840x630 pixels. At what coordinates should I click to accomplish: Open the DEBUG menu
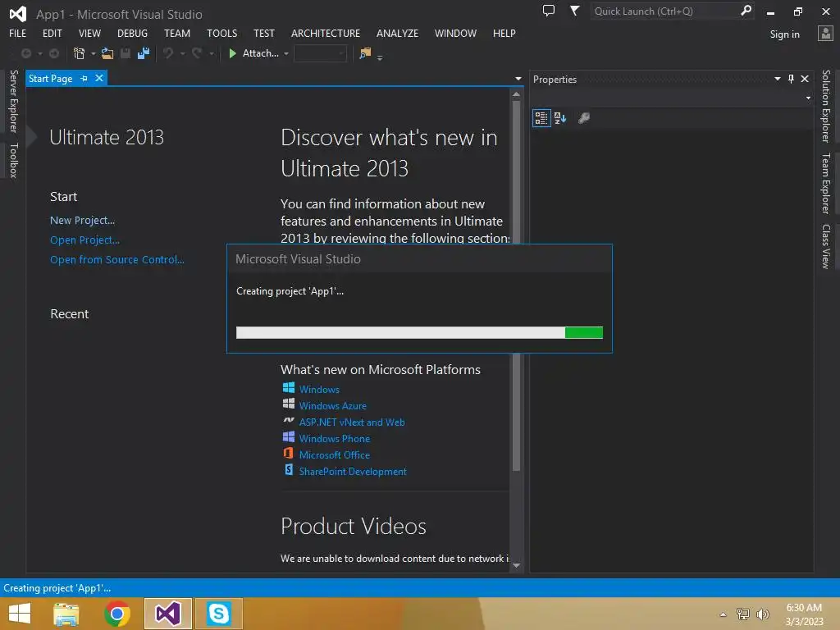[132, 33]
